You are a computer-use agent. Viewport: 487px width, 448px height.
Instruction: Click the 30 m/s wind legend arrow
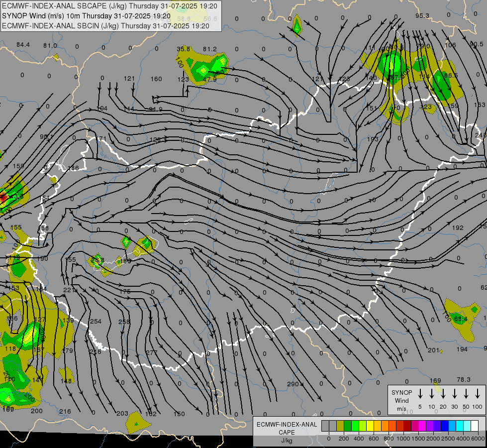(455, 394)
